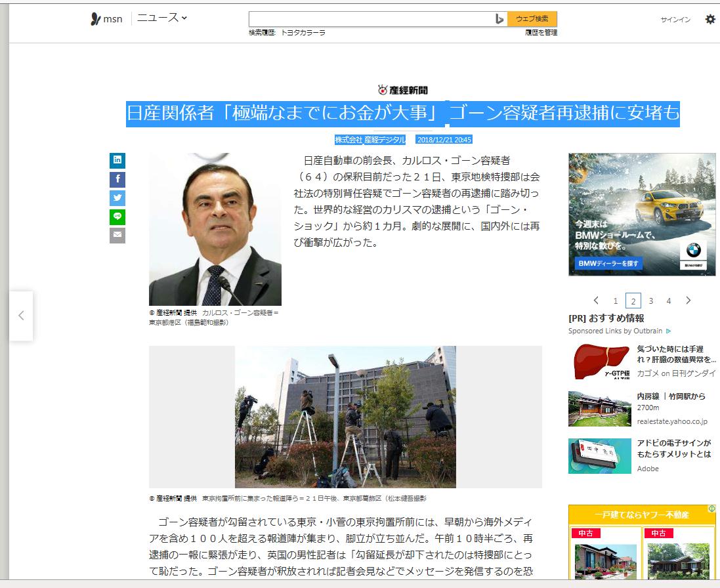Share article on Twitter
Viewport: 720px width, 588px height.
pyautogui.click(x=117, y=198)
